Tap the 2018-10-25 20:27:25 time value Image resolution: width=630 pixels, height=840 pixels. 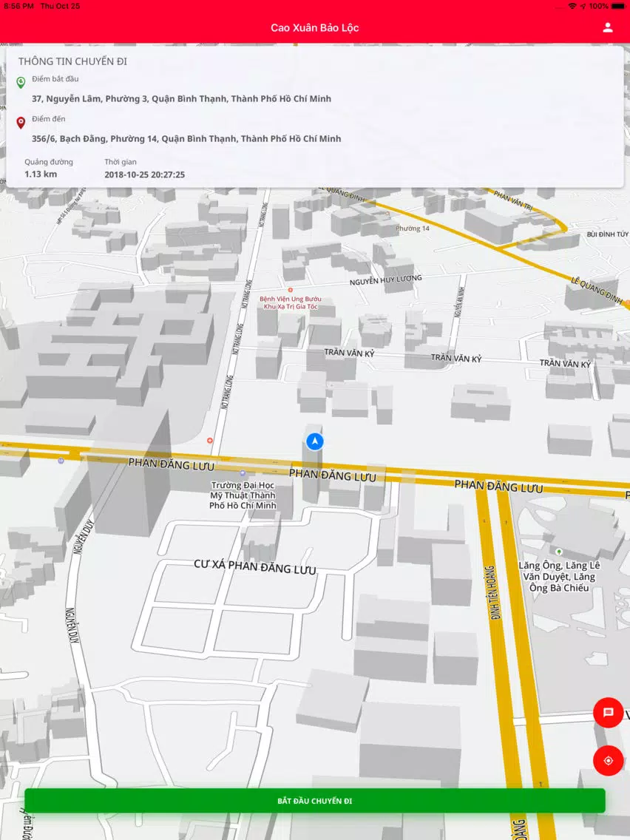click(145, 175)
